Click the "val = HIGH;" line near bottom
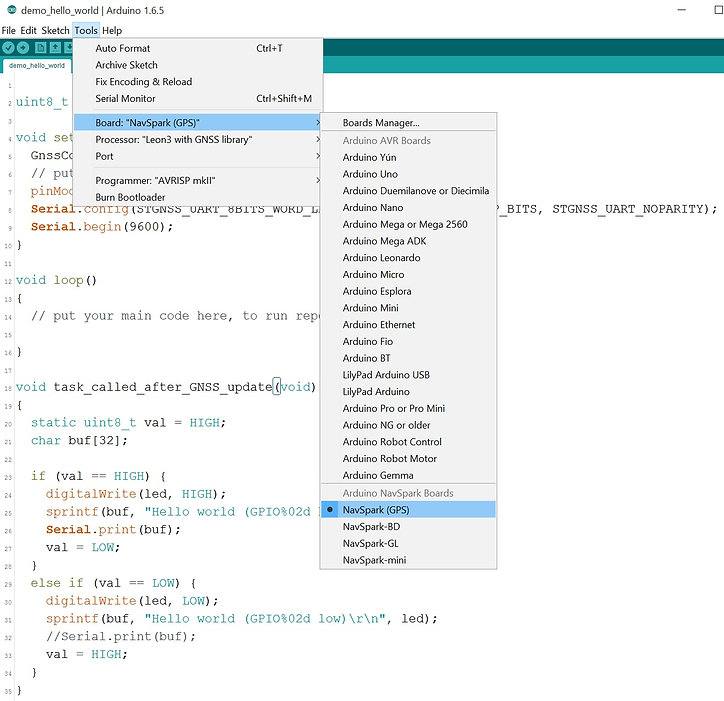The image size is (724, 701). click(x=86, y=654)
